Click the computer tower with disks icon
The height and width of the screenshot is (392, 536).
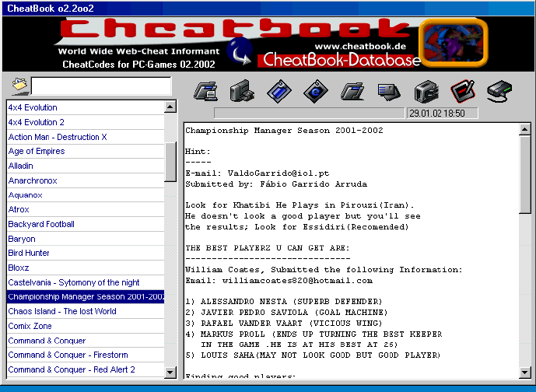click(x=242, y=91)
